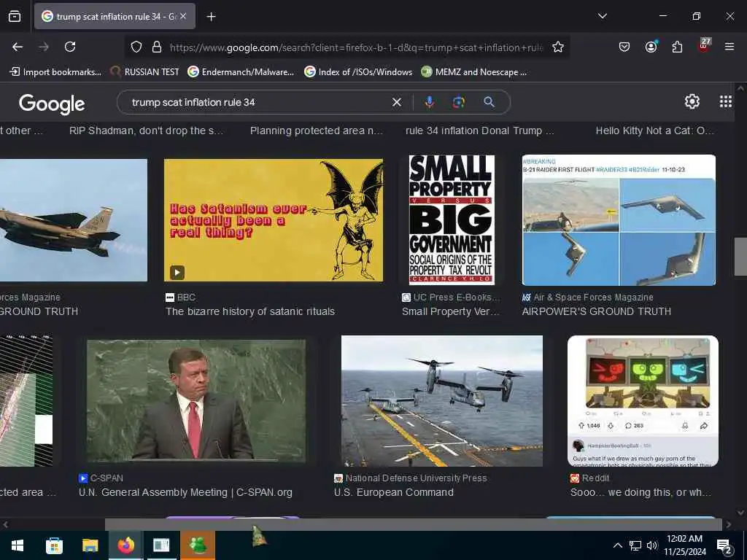Click 'Planning protected area n...' caption
747x560 pixels.
pyautogui.click(x=317, y=131)
